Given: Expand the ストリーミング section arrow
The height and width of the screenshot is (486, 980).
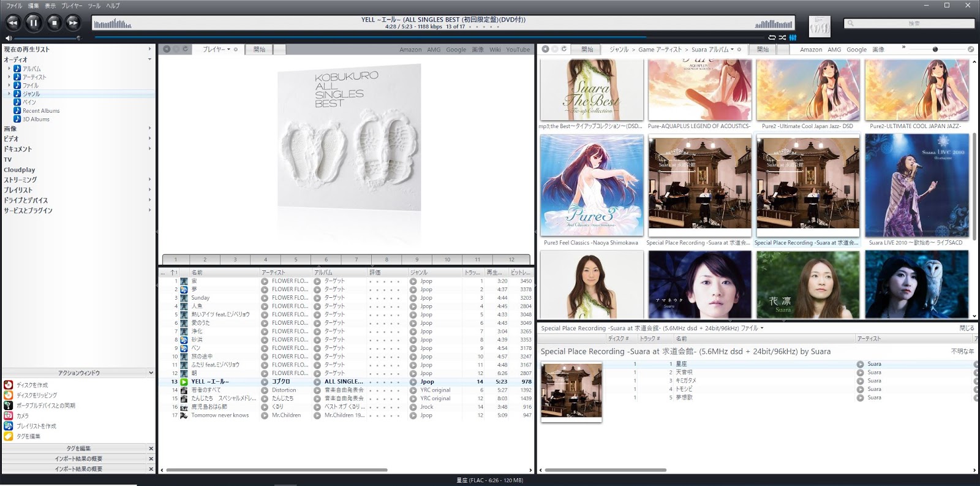Looking at the screenshot, I should [149, 180].
